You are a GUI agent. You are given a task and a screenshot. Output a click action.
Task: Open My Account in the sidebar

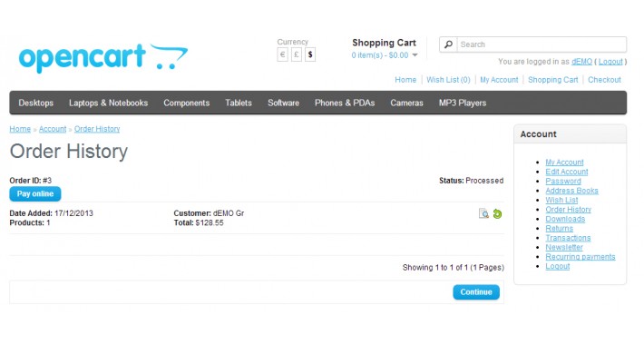point(564,163)
